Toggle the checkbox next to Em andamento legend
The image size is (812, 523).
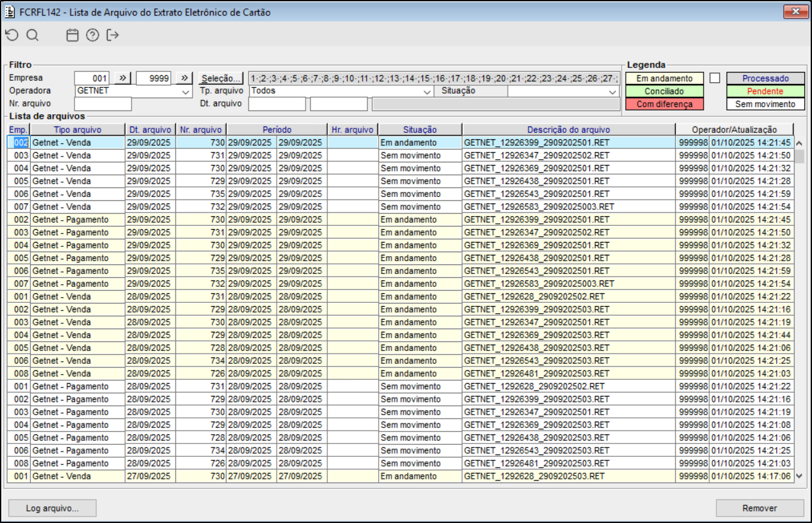pyautogui.click(x=715, y=78)
